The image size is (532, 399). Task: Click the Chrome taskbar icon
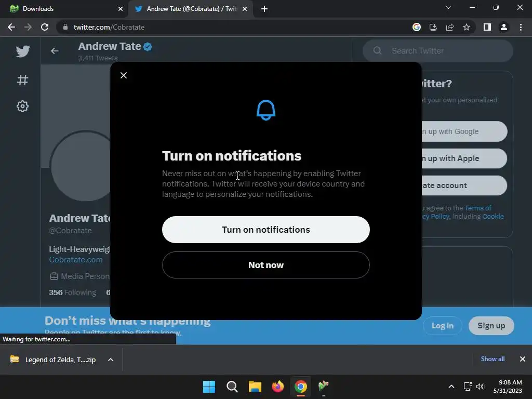click(x=301, y=387)
